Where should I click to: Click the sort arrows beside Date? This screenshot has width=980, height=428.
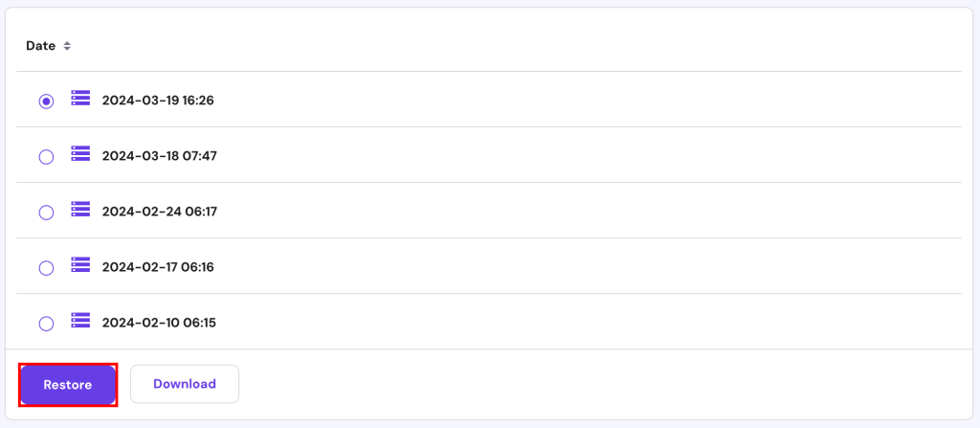click(x=67, y=46)
